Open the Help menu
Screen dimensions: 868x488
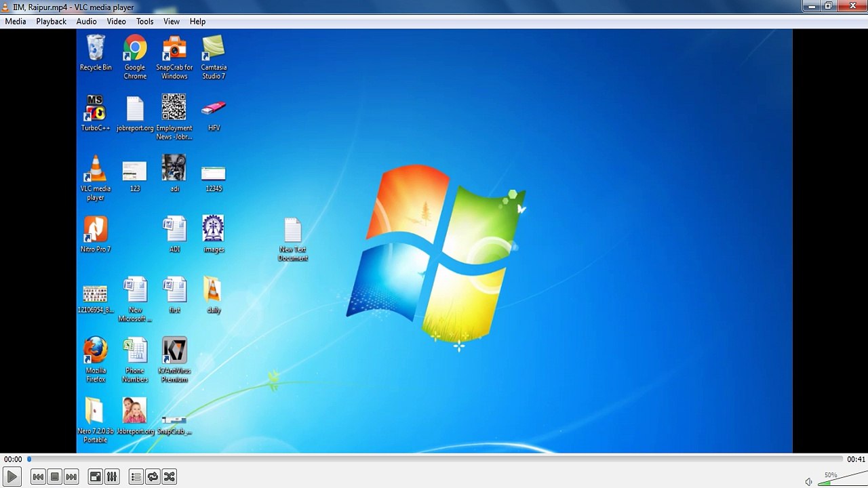point(197,22)
